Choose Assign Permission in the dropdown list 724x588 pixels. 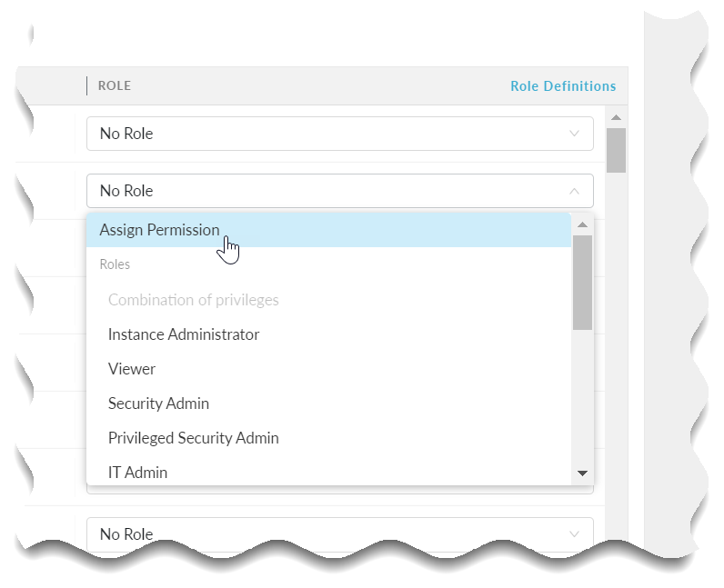160,230
